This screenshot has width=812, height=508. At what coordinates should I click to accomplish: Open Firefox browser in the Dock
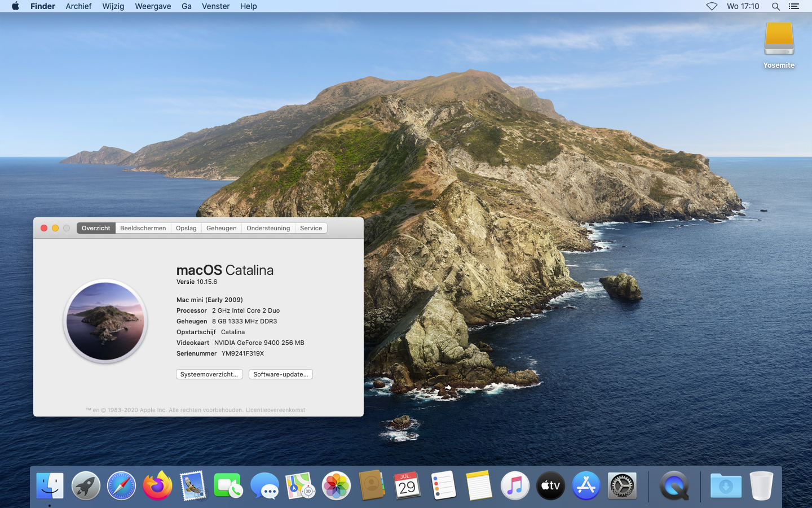157,485
